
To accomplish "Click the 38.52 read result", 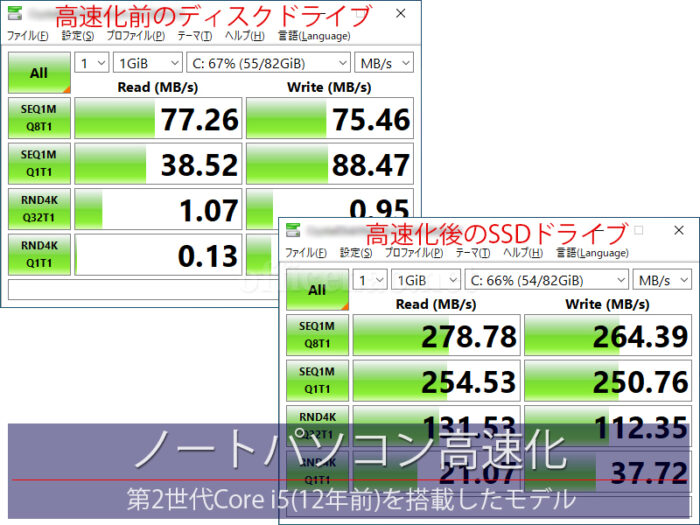I will point(158,164).
